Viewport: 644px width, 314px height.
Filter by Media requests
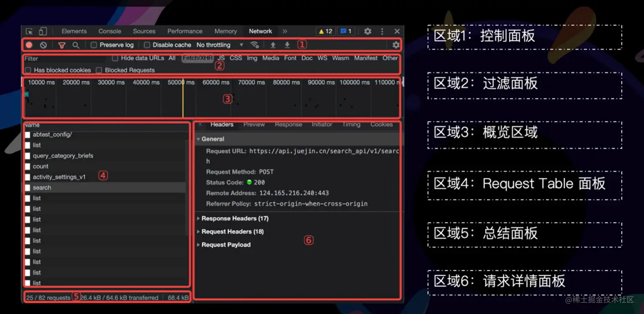pos(271,58)
